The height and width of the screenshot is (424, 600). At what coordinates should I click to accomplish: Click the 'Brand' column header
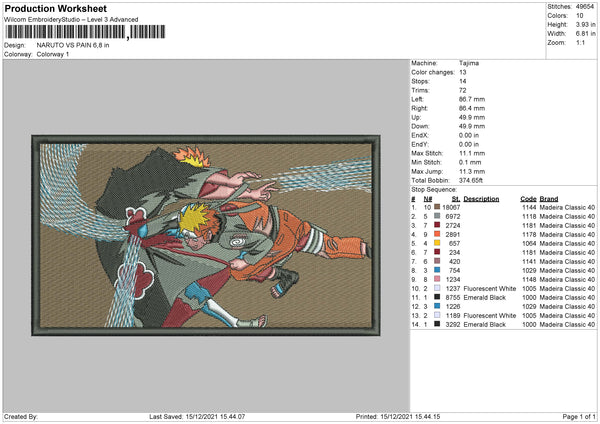549,199
